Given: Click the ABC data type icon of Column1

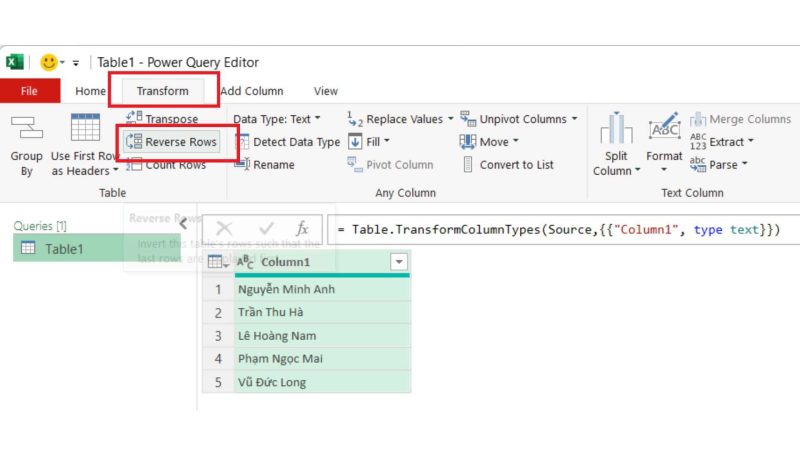Looking at the screenshot, I should point(245,262).
